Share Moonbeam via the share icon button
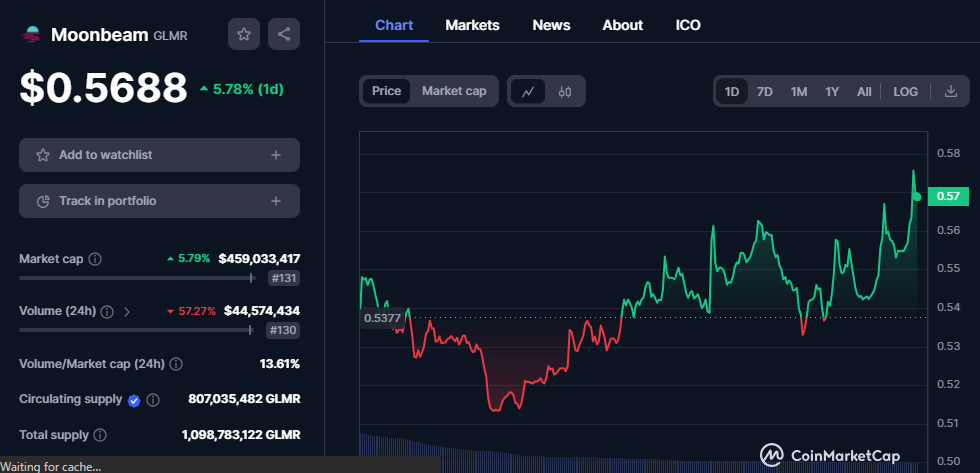 [x=284, y=34]
